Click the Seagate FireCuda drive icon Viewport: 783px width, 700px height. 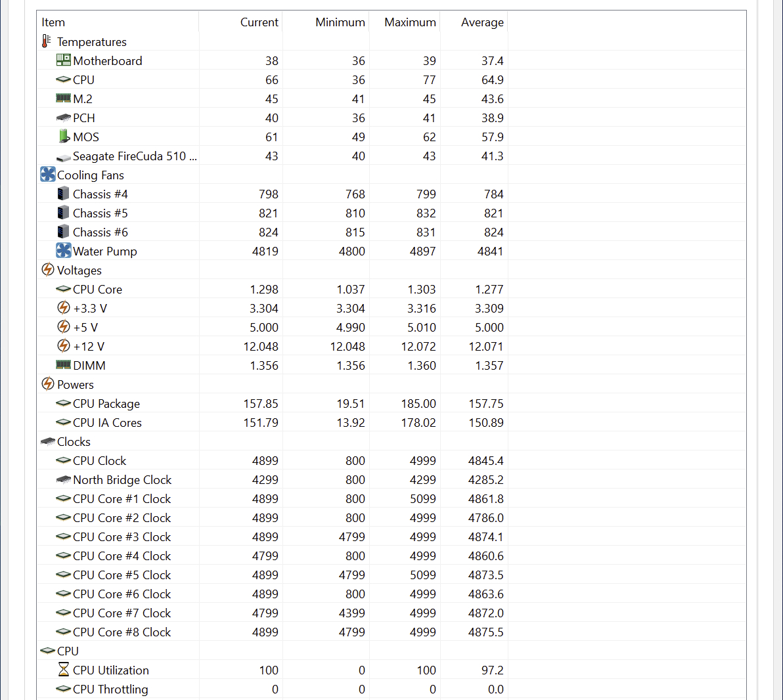click(x=63, y=157)
